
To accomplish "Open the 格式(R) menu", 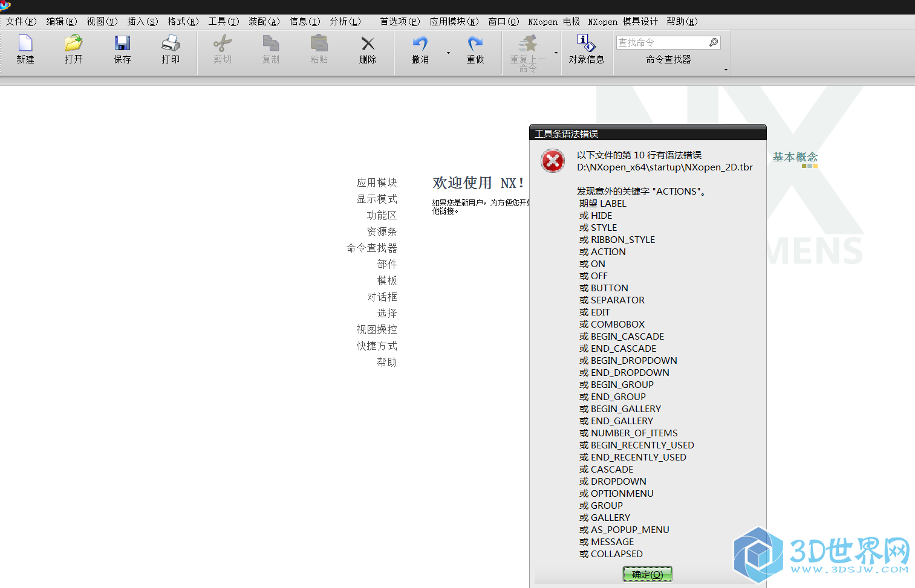I will pyautogui.click(x=183, y=22).
